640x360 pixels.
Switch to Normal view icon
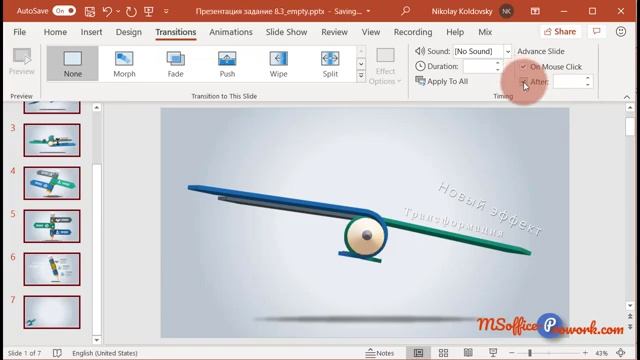(418, 353)
